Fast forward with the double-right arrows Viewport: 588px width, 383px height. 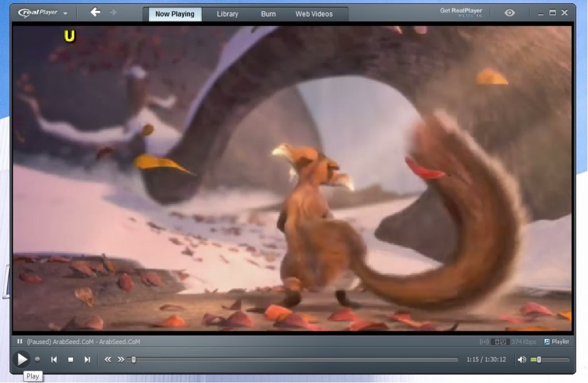(121, 359)
